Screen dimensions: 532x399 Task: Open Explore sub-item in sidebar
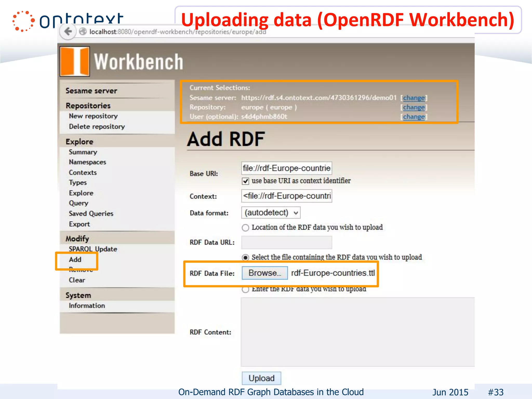pos(81,193)
